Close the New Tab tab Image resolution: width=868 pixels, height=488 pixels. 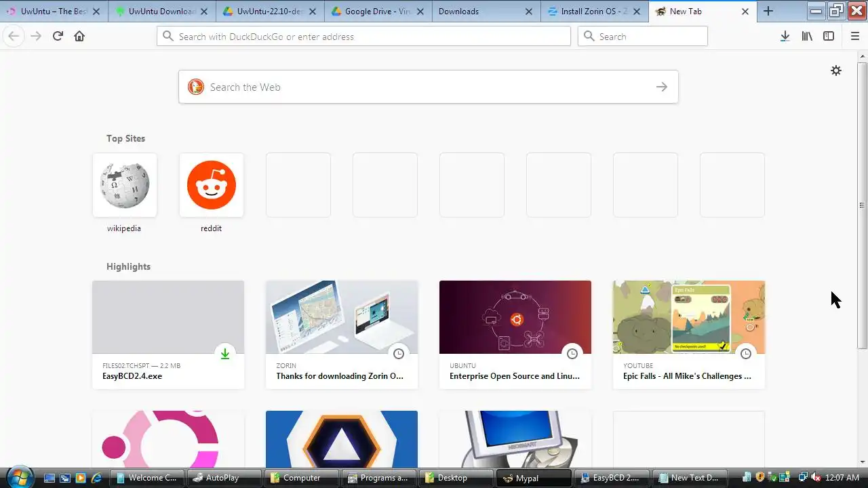coord(745,12)
